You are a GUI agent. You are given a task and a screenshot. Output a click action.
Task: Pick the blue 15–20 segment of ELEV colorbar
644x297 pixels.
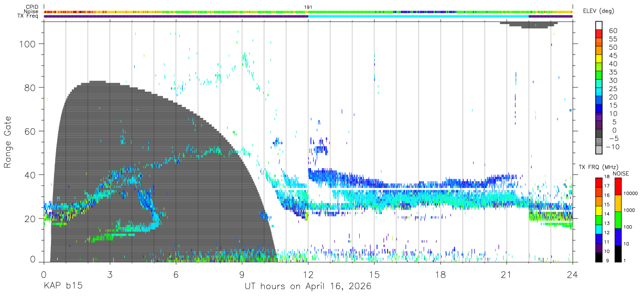pos(599,101)
